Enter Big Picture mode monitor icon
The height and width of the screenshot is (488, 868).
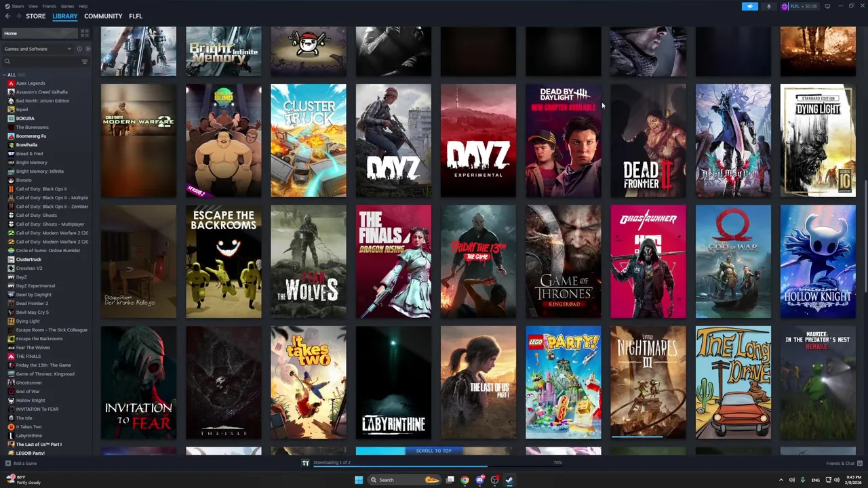coord(827,6)
